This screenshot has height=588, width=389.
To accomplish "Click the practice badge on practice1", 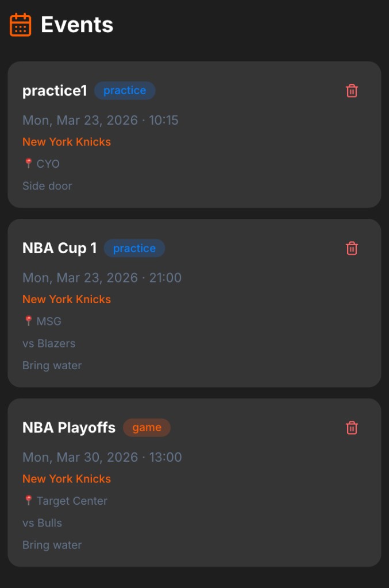I will pyautogui.click(x=124, y=90).
